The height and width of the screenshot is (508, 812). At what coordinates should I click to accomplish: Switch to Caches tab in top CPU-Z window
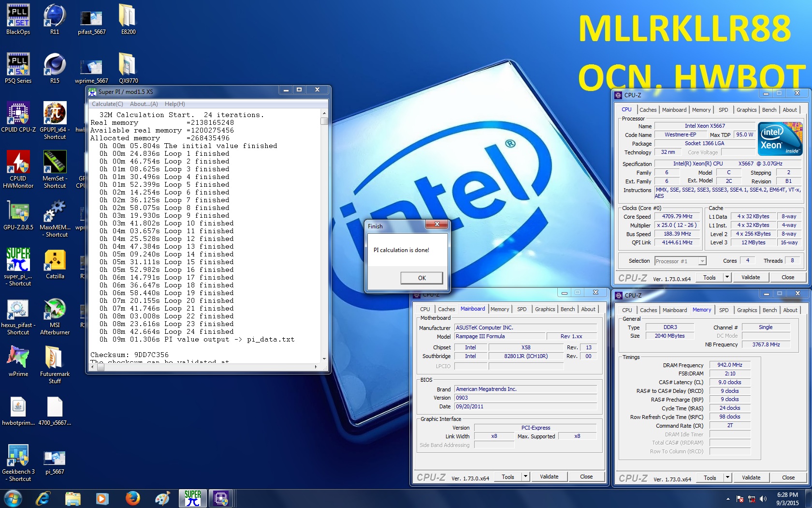coord(648,110)
